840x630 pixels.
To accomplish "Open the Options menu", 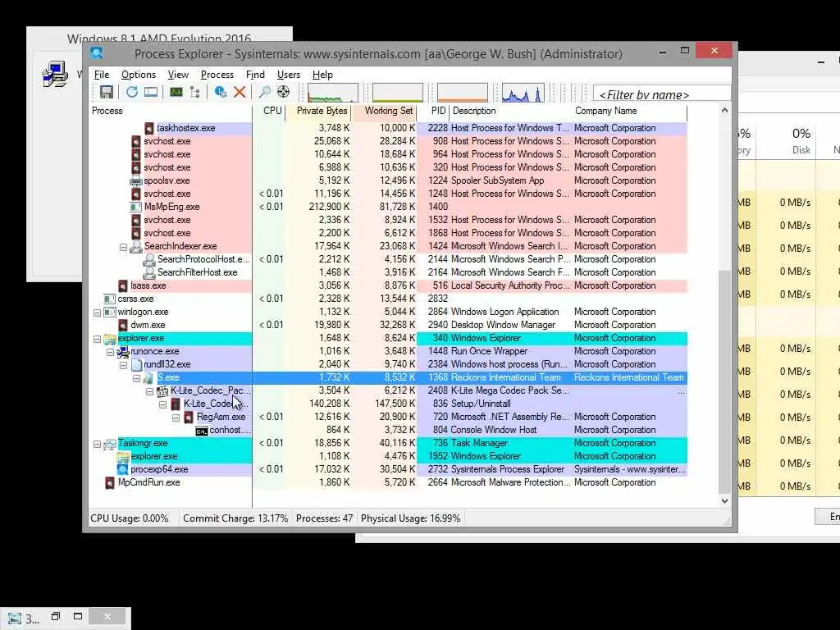I will [x=138, y=75].
